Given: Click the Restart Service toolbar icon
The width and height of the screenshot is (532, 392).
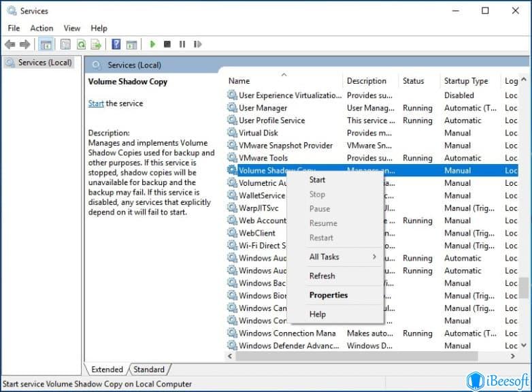Looking at the screenshot, I should coord(197,44).
